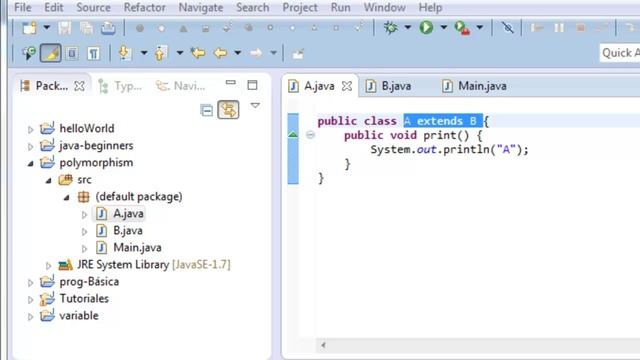Expand the helloWorld project
This screenshot has width=640, height=360.
[x=31, y=129]
